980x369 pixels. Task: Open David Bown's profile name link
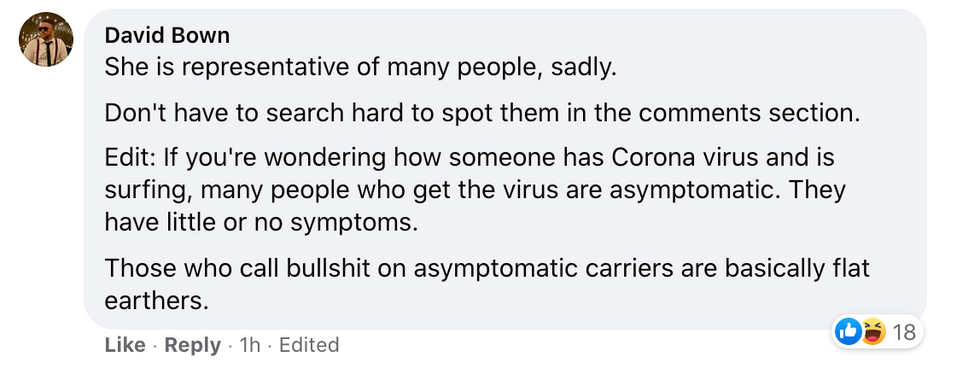coord(167,36)
